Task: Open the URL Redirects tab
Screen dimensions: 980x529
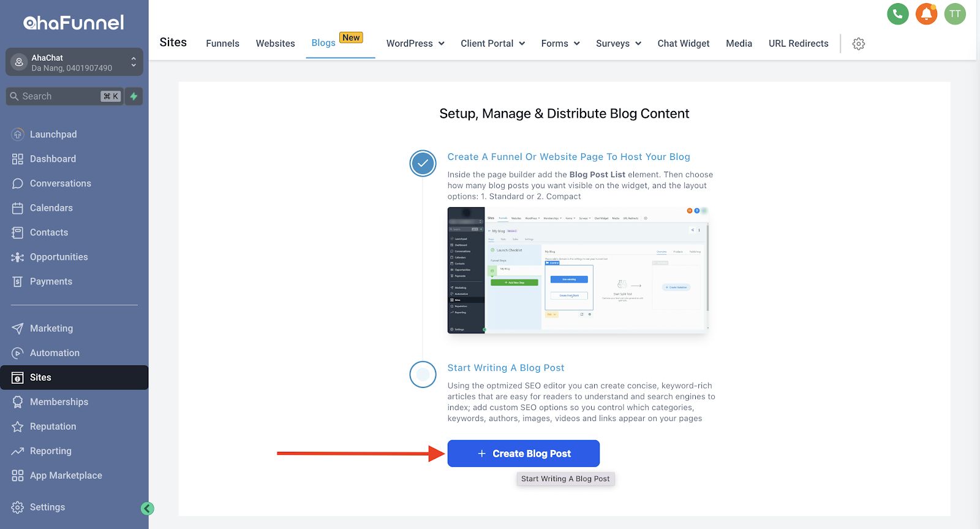Action: click(799, 44)
